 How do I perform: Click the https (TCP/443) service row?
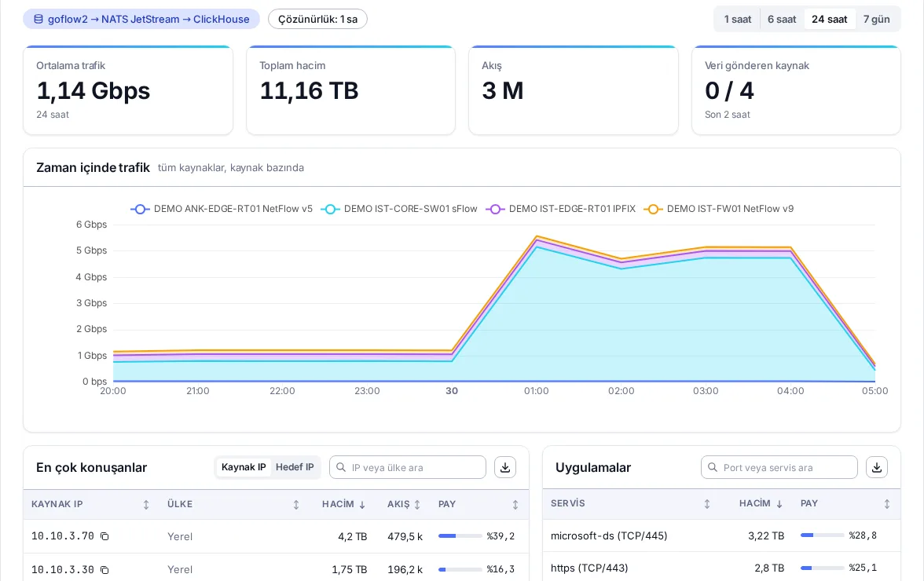[x=721, y=568]
